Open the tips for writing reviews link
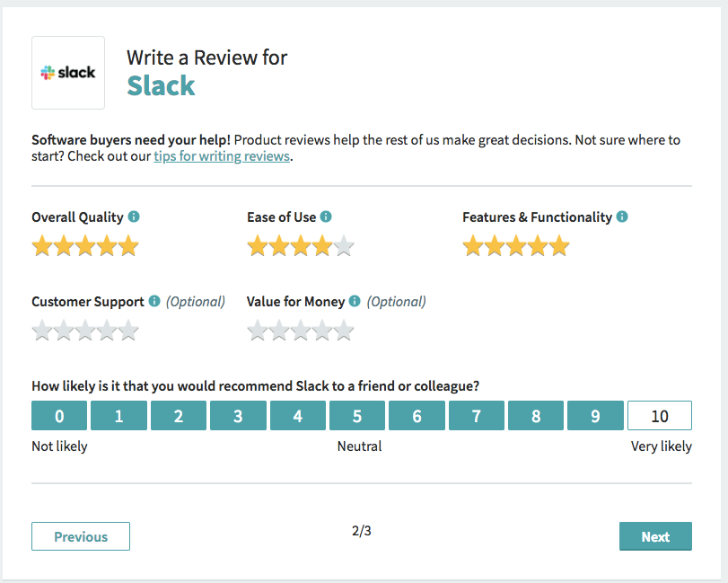The width and height of the screenshot is (728, 583). [222, 156]
